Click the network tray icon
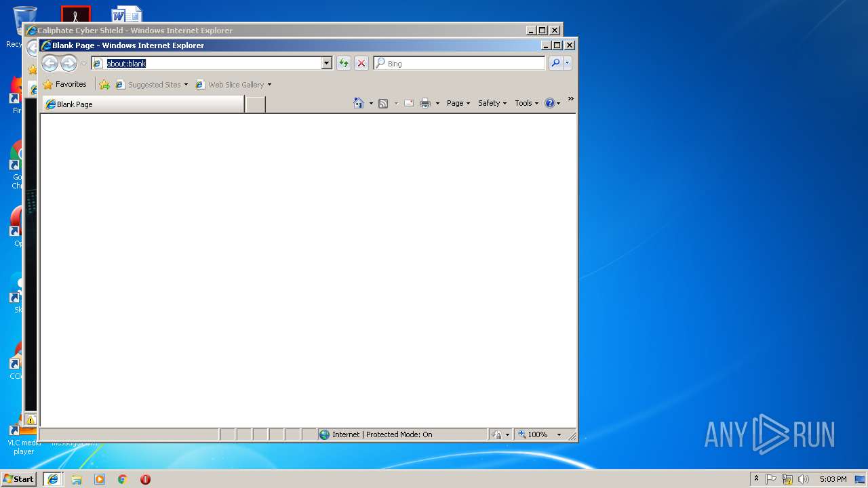 (x=787, y=479)
